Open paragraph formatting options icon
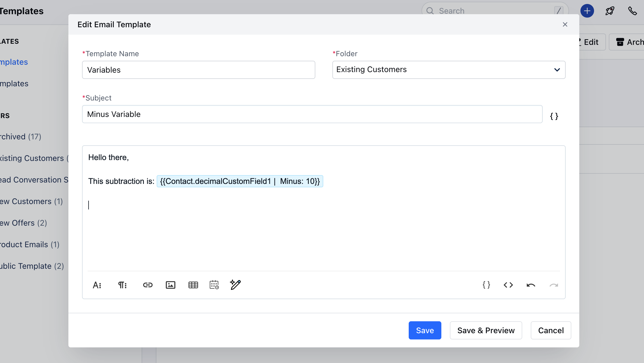644x363 pixels. click(122, 285)
